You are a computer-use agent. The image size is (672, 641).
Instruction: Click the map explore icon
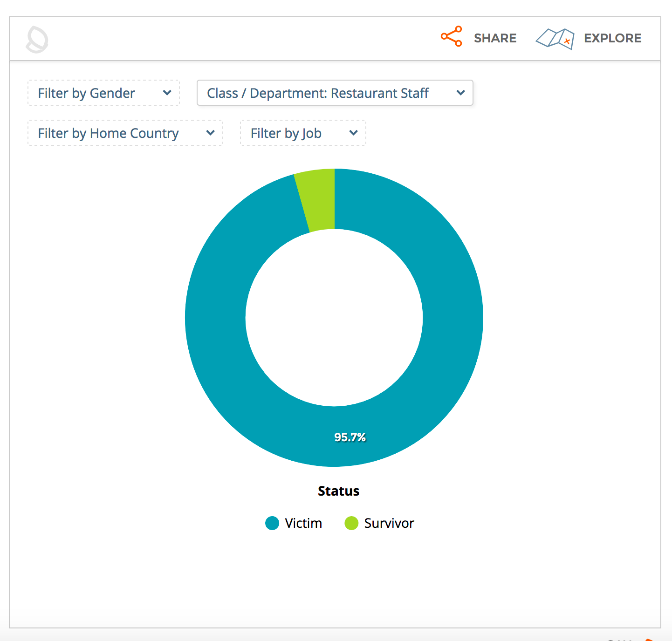pyautogui.click(x=555, y=39)
